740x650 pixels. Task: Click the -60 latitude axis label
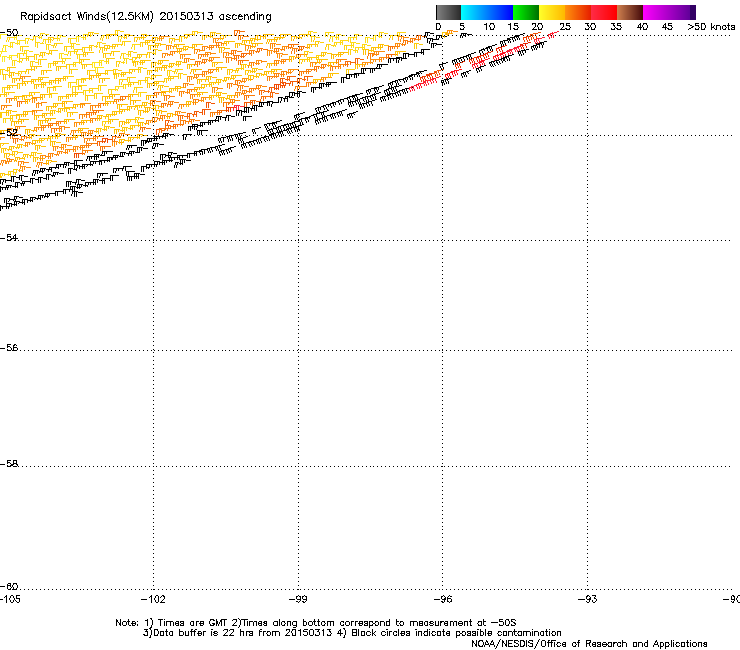(x=9, y=586)
